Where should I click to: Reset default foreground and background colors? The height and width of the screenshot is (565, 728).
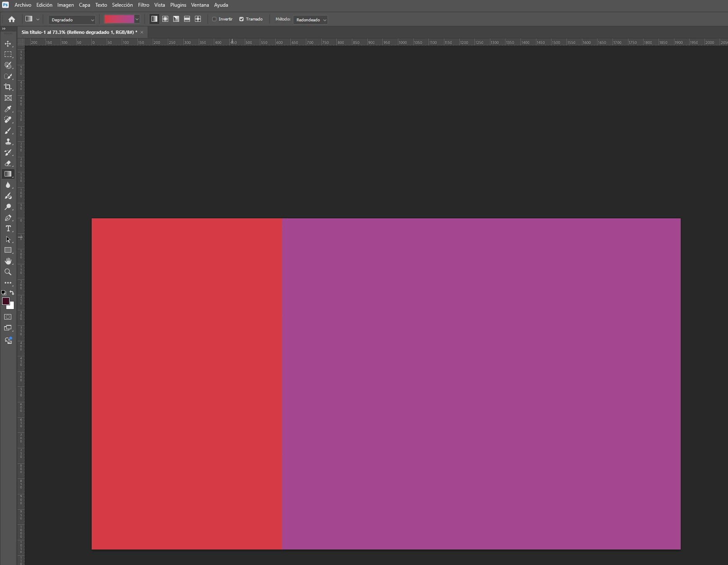pyautogui.click(x=4, y=293)
